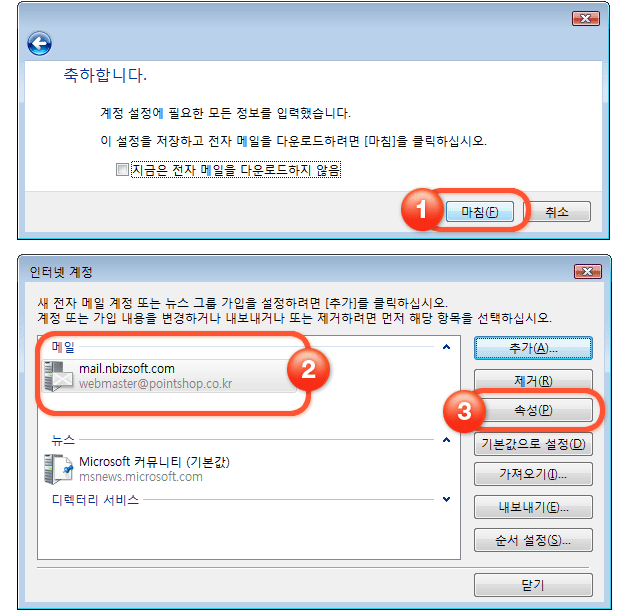Click the 순서 설정(S)... button
This screenshot has width=626, height=610.
(533, 540)
